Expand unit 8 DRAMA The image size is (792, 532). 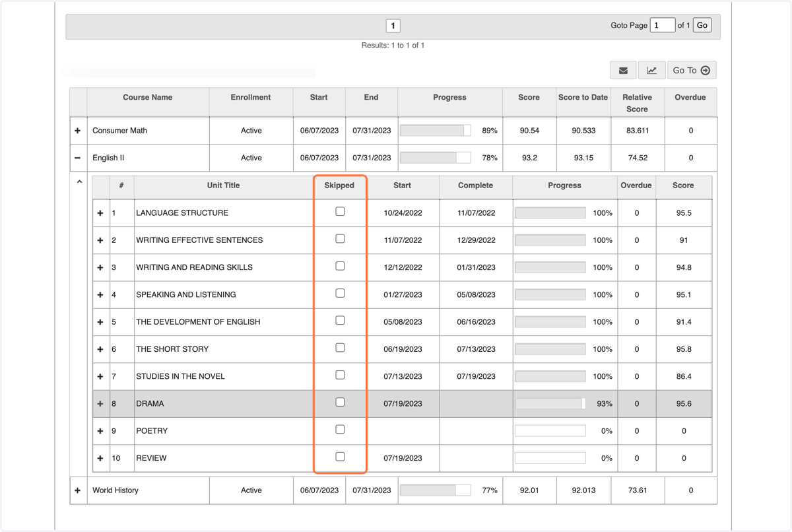100,403
